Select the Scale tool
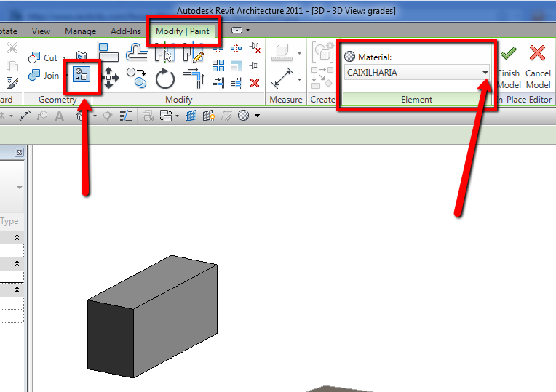This screenshot has width=556, height=392. click(237, 65)
